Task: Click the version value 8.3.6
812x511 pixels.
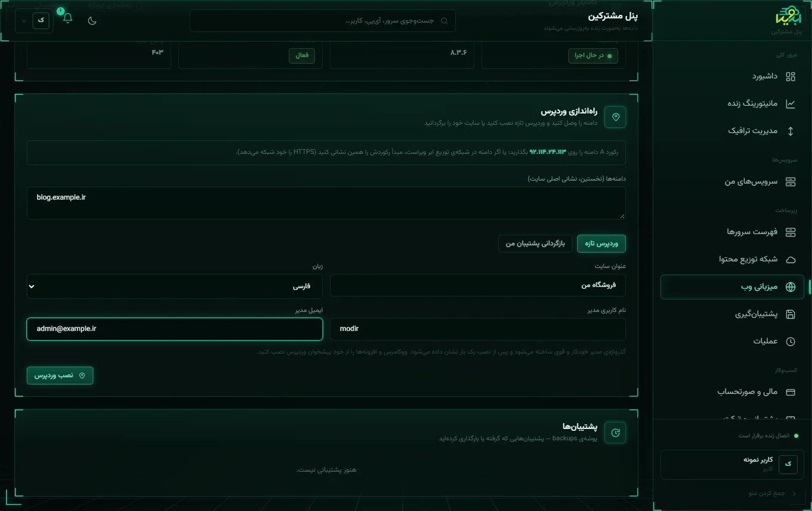Action: [x=458, y=52]
